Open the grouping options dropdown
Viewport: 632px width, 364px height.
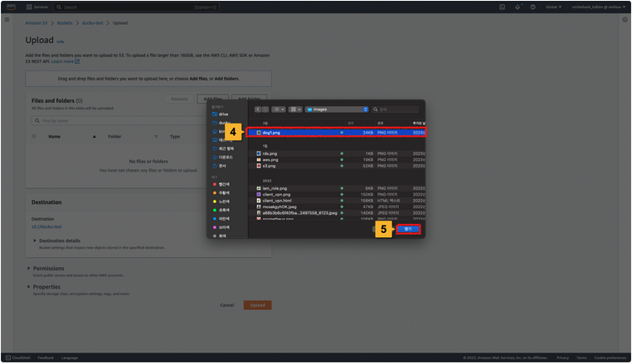click(294, 109)
